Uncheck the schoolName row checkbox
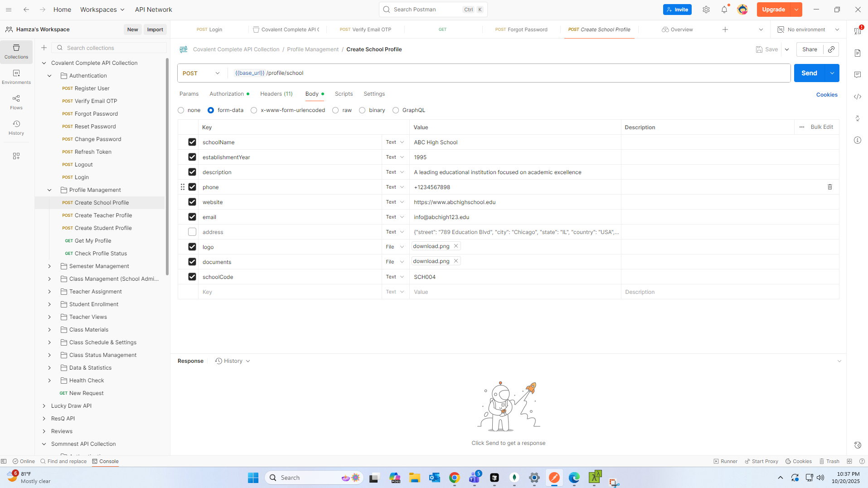 coord(192,142)
